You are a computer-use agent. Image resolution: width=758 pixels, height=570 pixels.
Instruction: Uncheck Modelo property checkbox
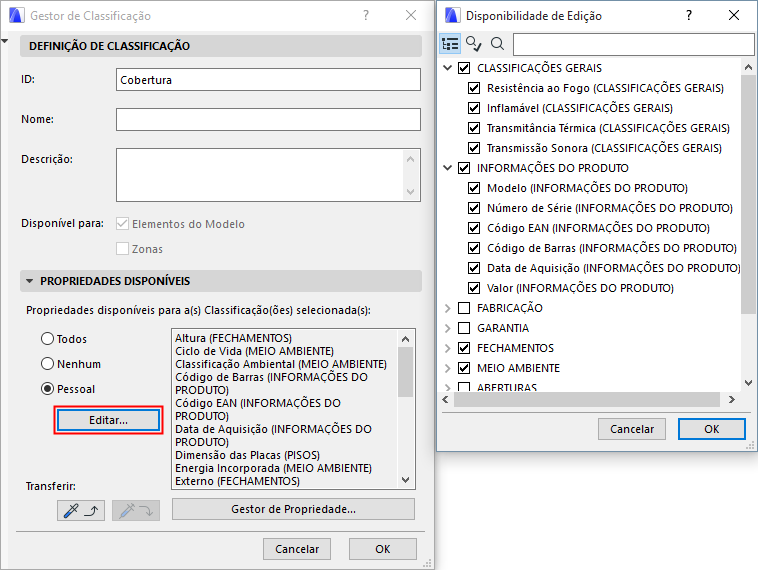(474, 188)
